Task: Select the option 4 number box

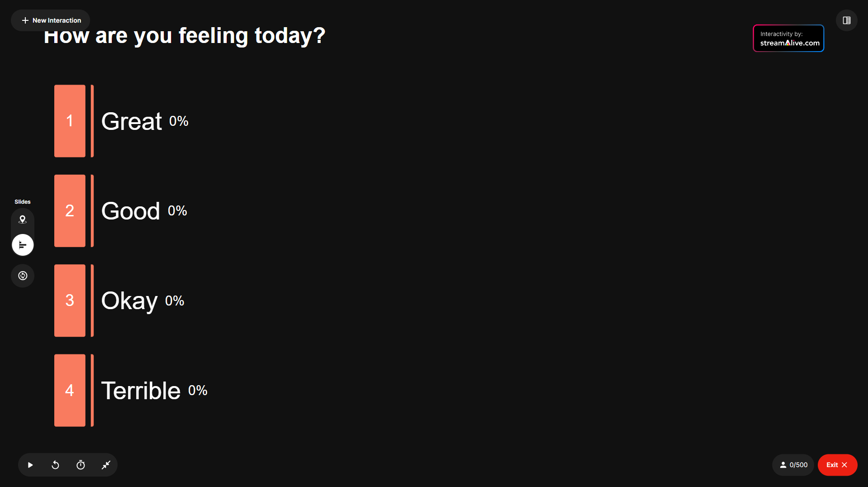Action: [x=70, y=390]
